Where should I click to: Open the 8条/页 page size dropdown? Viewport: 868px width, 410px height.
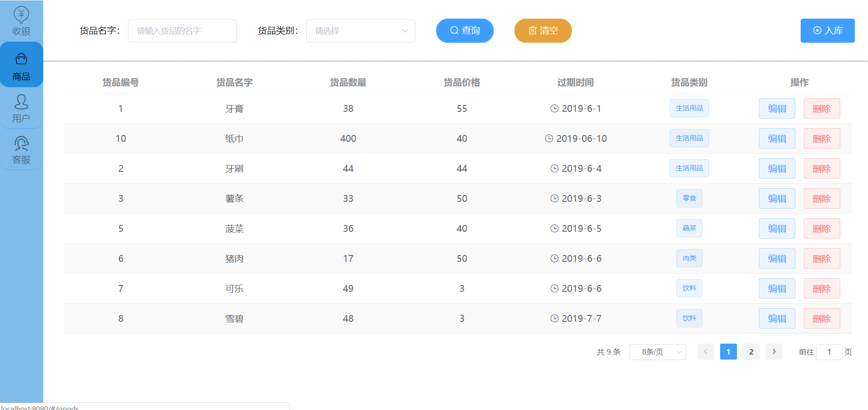657,352
